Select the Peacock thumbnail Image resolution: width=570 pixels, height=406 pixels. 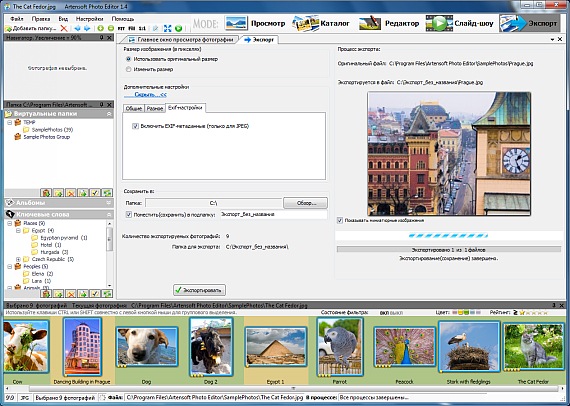point(404,347)
